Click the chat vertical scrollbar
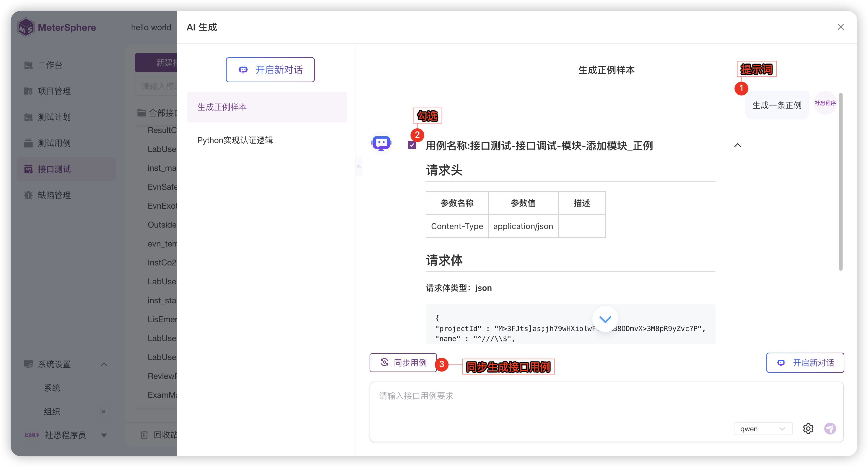The image size is (868, 467). [840, 181]
